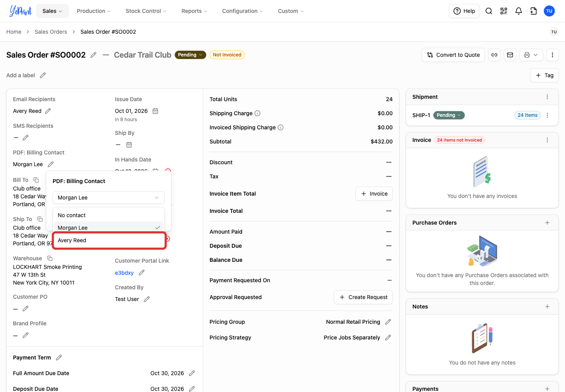
Task: Click the Invoice button
Action: coord(374,194)
